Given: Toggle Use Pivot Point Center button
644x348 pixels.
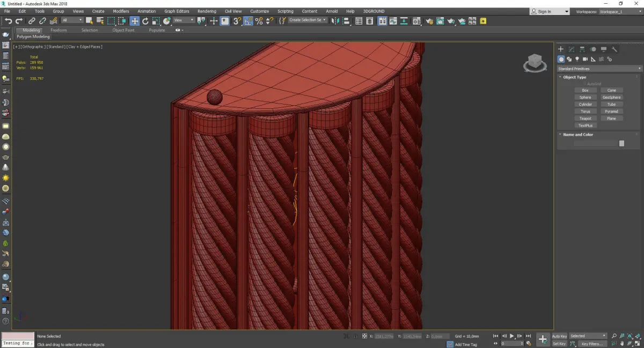Looking at the screenshot, I should tap(202, 21).
